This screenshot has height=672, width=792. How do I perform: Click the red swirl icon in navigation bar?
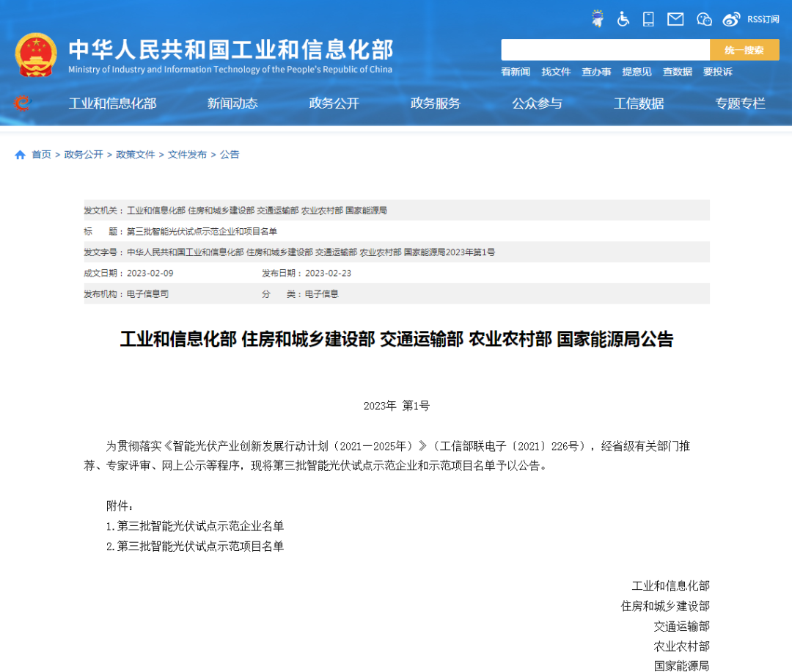(22, 103)
